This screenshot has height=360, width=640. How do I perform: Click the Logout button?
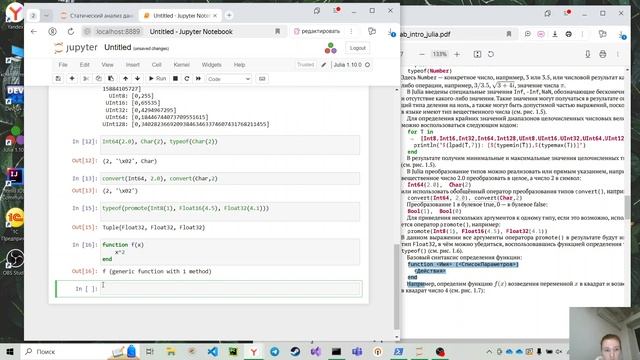pos(358,48)
